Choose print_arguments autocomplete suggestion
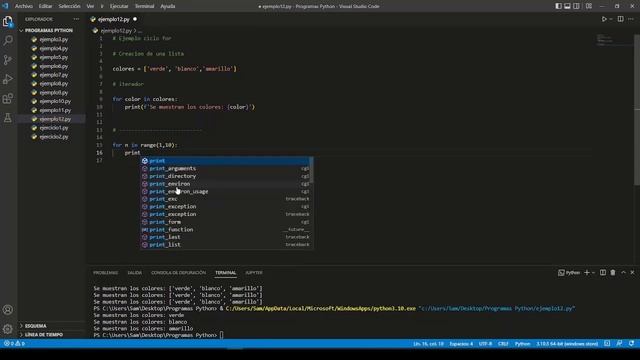 coord(225,169)
